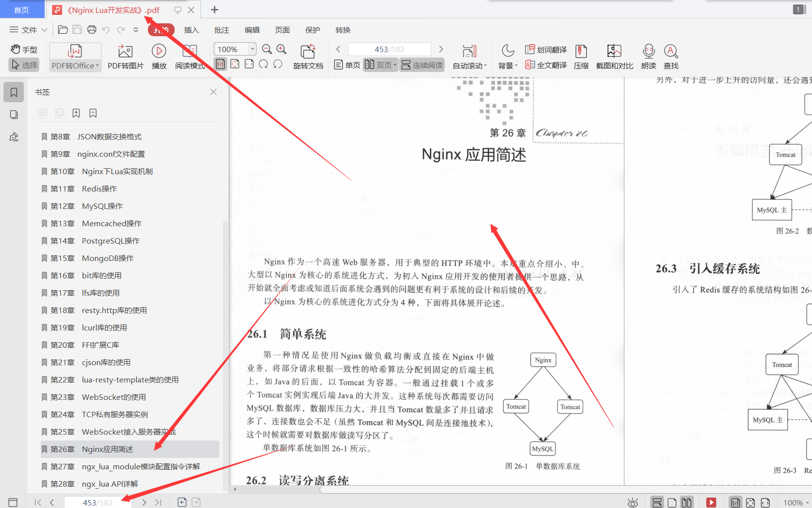Viewport: 812px width, 508px height.
Task: Click the 旋转文档 rotate document button
Action: coord(308,56)
